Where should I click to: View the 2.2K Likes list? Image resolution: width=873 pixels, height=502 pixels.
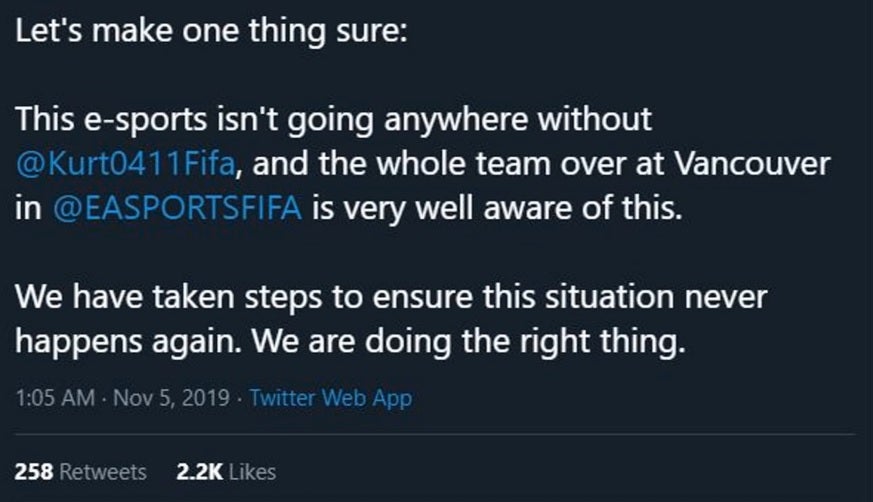point(225,471)
